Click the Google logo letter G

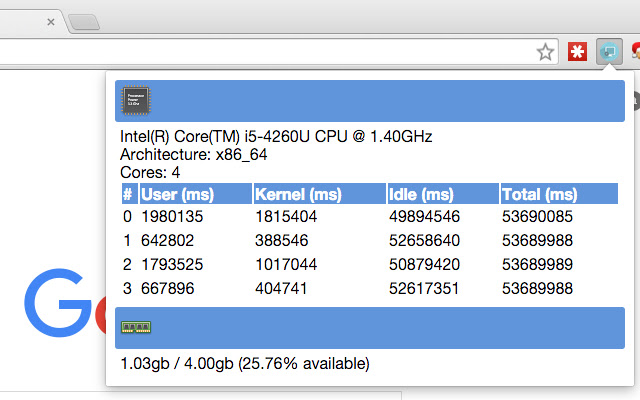pyautogui.click(x=58, y=302)
